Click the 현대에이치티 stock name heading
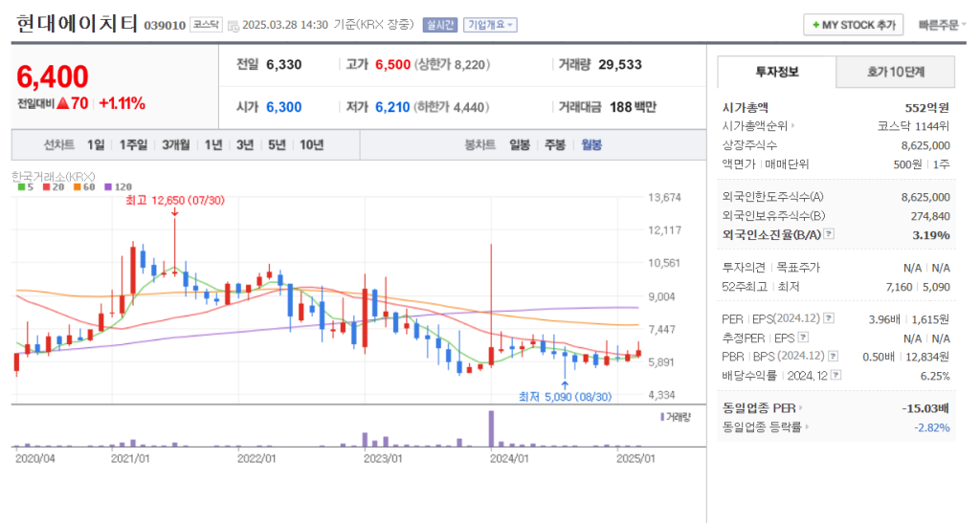980x523 pixels. click(x=77, y=24)
